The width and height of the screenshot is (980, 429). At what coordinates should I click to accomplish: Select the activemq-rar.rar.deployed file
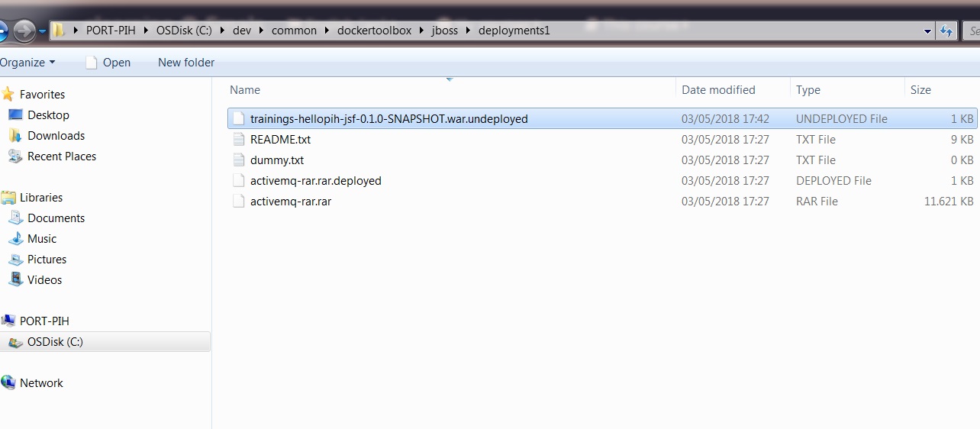click(x=602, y=181)
